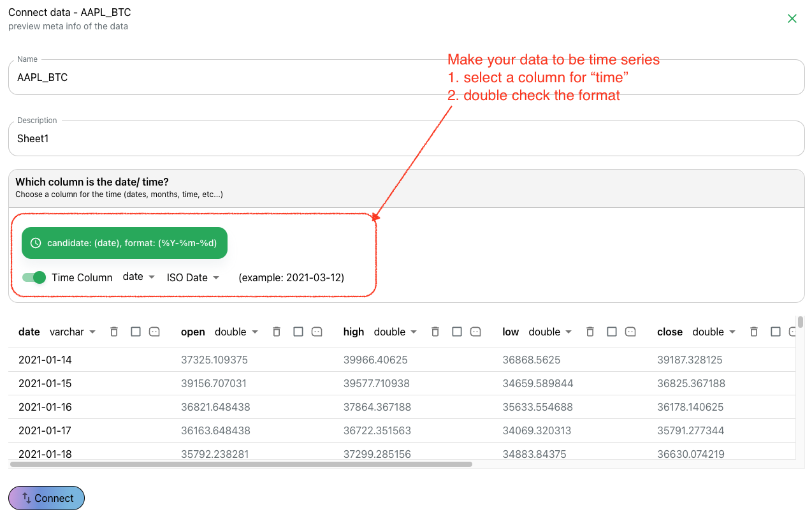Remove the high column using trash icon
This screenshot has height=521, width=812.
(435, 332)
